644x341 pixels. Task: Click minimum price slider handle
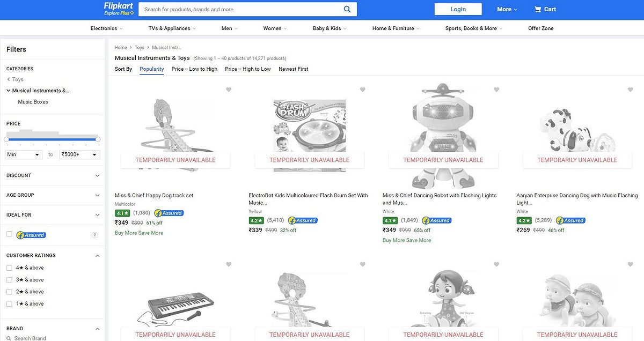coord(6,139)
